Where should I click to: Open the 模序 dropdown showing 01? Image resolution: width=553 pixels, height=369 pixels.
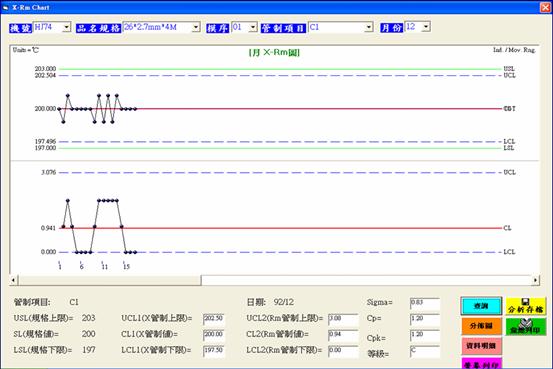(x=253, y=27)
